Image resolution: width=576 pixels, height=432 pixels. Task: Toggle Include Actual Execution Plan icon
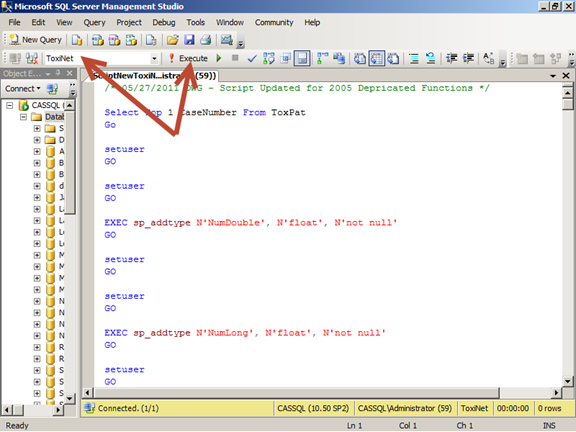point(323,58)
